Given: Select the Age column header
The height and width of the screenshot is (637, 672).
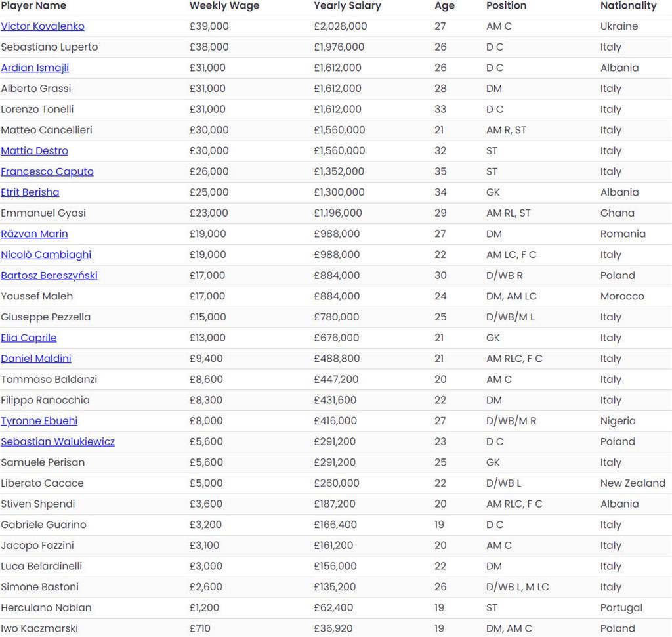Looking at the screenshot, I should (x=444, y=6).
